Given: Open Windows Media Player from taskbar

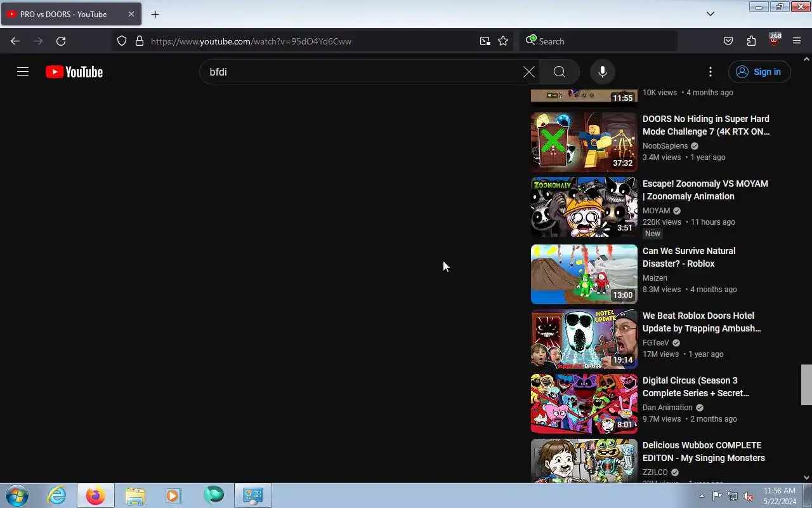Looking at the screenshot, I should pyautogui.click(x=174, y=495).
